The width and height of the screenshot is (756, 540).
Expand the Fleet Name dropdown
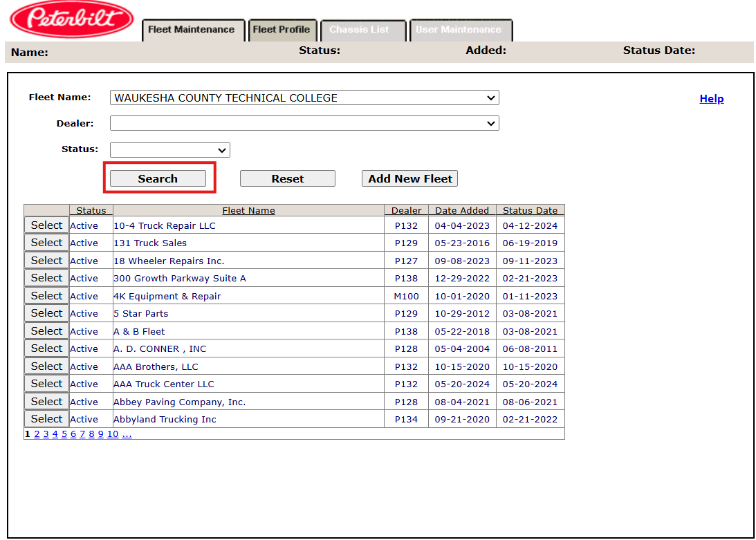pos(304,98)
